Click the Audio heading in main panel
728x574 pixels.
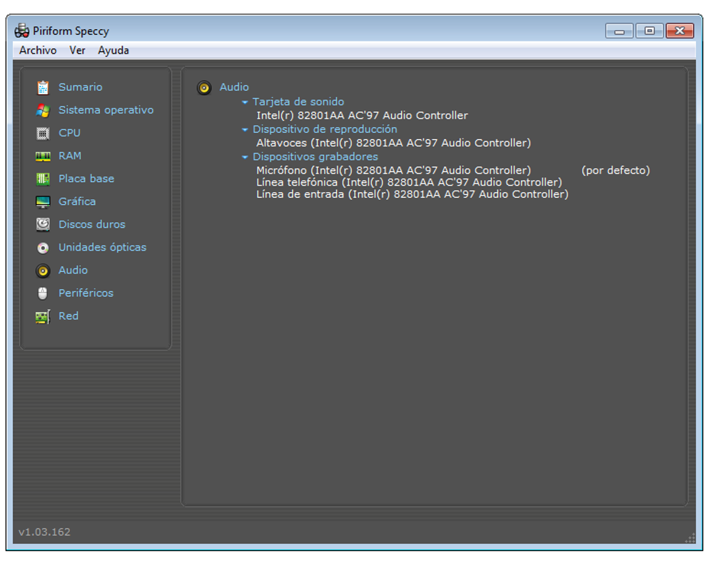234,87
